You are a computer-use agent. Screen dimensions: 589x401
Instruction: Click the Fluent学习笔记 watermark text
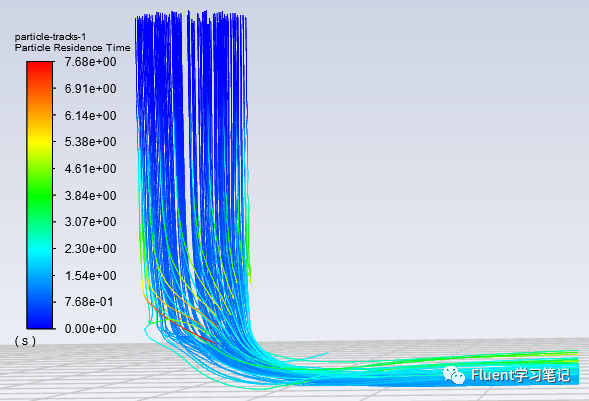point(521,375)
